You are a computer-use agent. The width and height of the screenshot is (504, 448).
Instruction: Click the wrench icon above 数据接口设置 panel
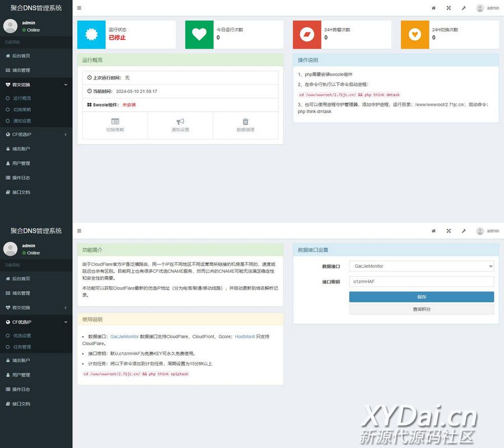click(464, 231)
